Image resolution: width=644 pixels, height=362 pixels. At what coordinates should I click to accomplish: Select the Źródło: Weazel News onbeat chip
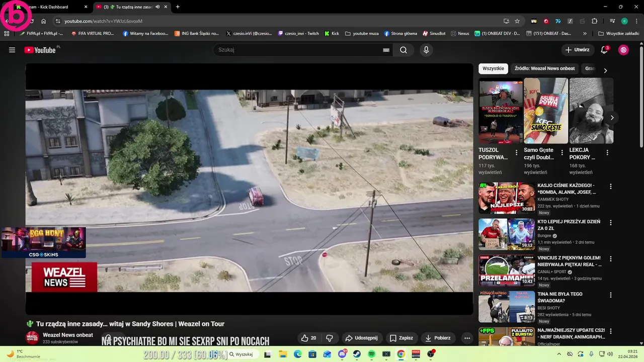click(544, 68)
